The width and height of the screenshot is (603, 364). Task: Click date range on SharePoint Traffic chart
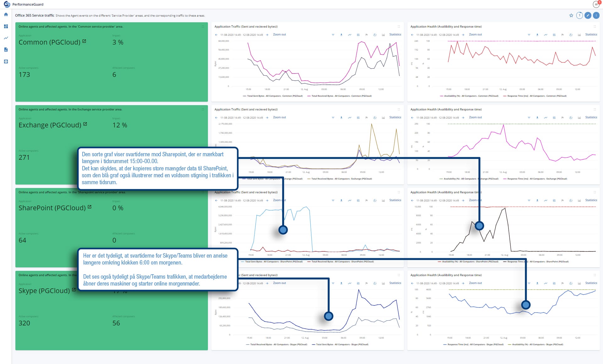tap(242, 201)
